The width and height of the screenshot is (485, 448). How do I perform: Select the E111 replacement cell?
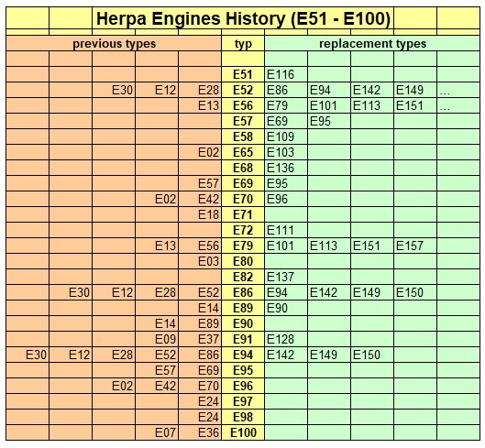[286, 230]
